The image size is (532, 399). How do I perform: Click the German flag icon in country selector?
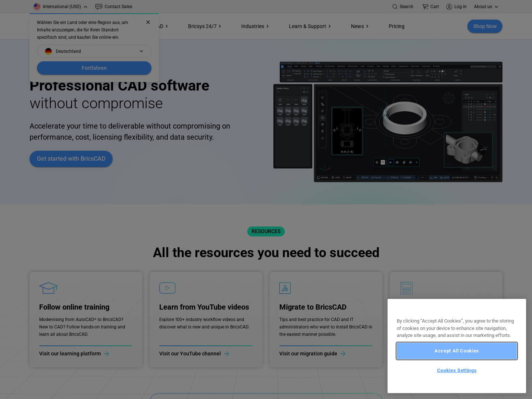tap(48, 51)
